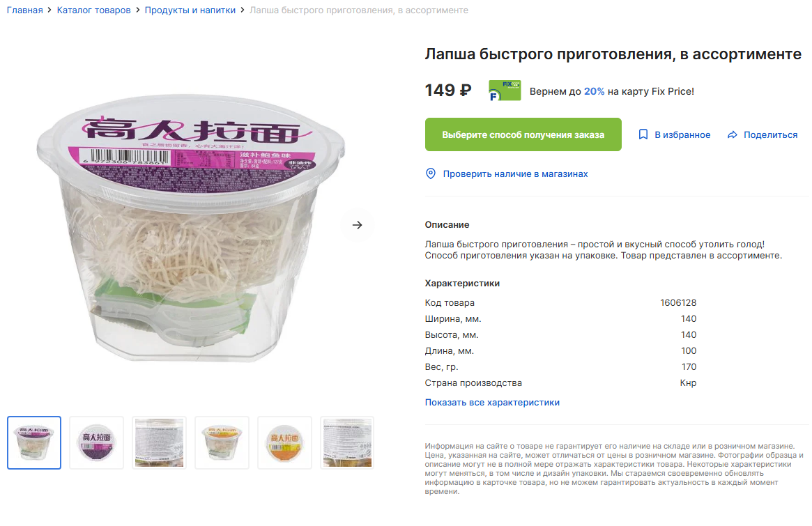This screenshot has height=526, width=812.
Task: Select the orange lid top-view thumbnail
Action: [x=285, y=442]
